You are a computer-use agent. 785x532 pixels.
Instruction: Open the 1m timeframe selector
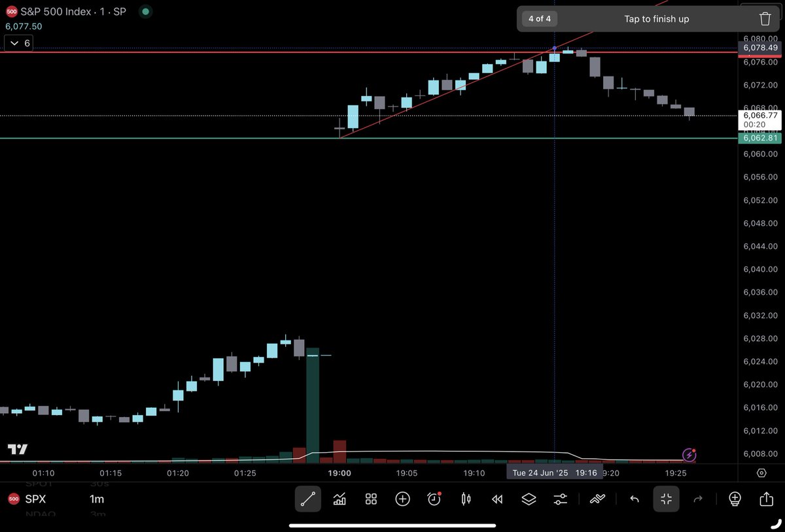pyautogui.click(x=97, y=499)
